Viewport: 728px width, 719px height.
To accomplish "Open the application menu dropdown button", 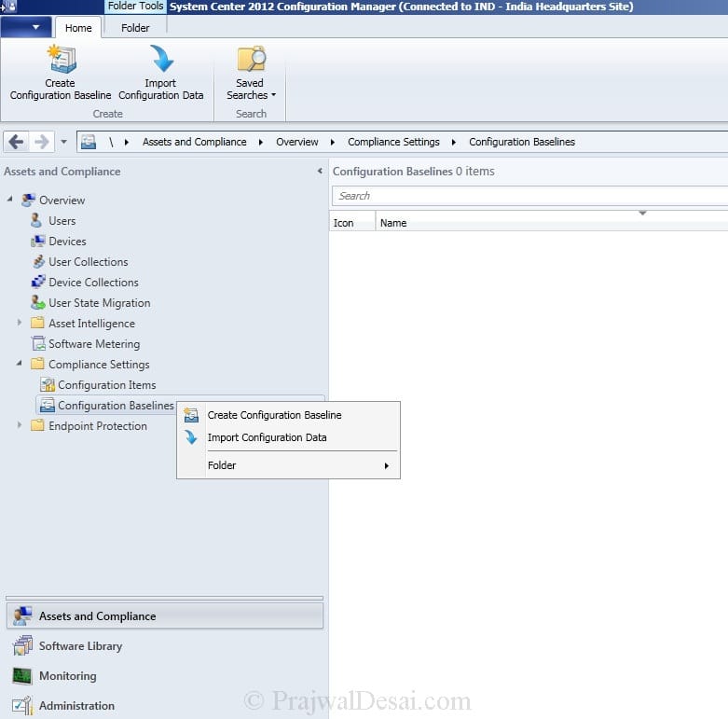I will 26,27.
